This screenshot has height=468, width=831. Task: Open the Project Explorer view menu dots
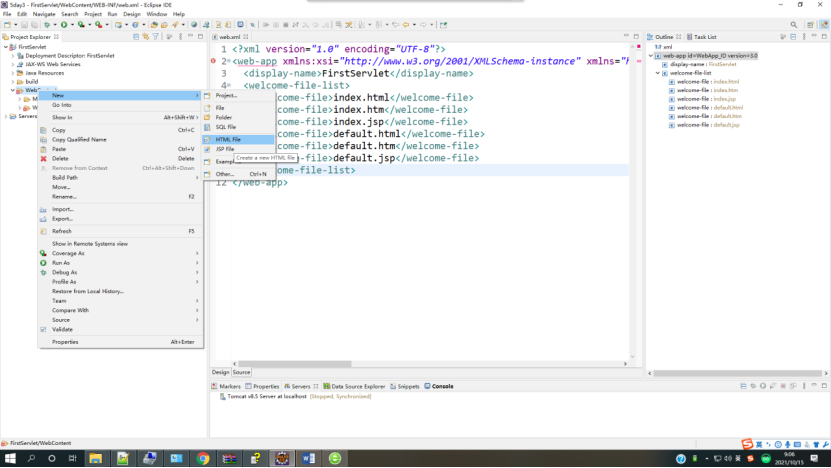click(x=180, y=37)
